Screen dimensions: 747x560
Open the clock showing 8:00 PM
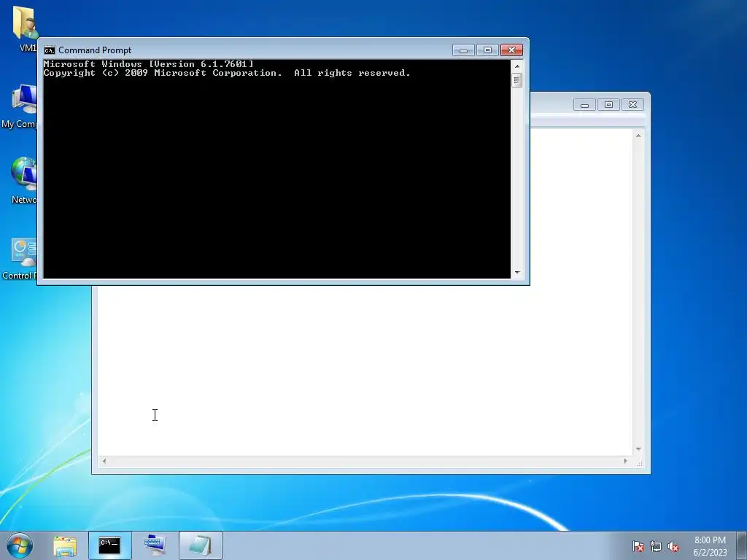[710, 545]
